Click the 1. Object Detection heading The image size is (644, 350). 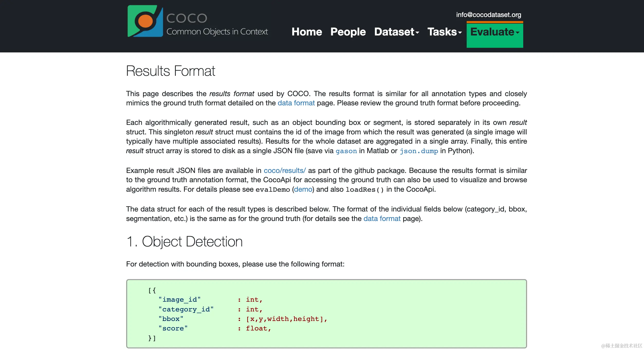tap(184, 242)
